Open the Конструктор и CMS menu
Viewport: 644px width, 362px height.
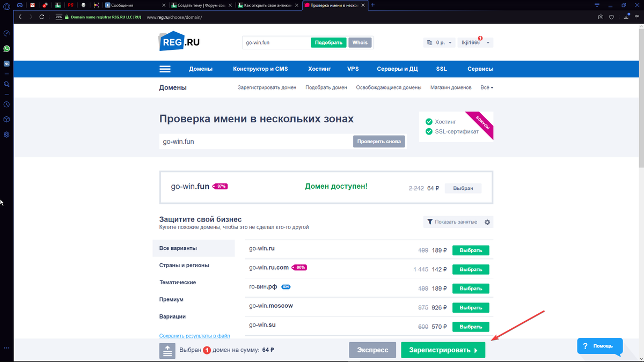(x=260, y=69)
